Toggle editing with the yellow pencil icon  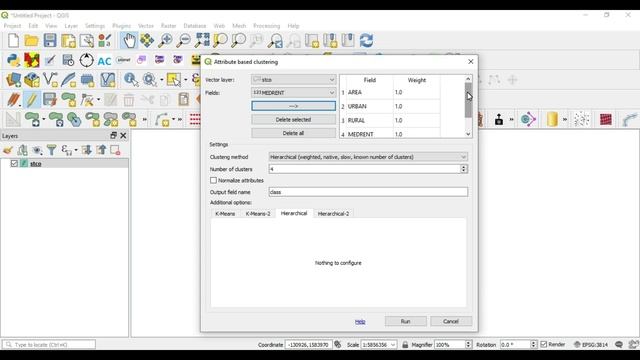tap(31, 99)
